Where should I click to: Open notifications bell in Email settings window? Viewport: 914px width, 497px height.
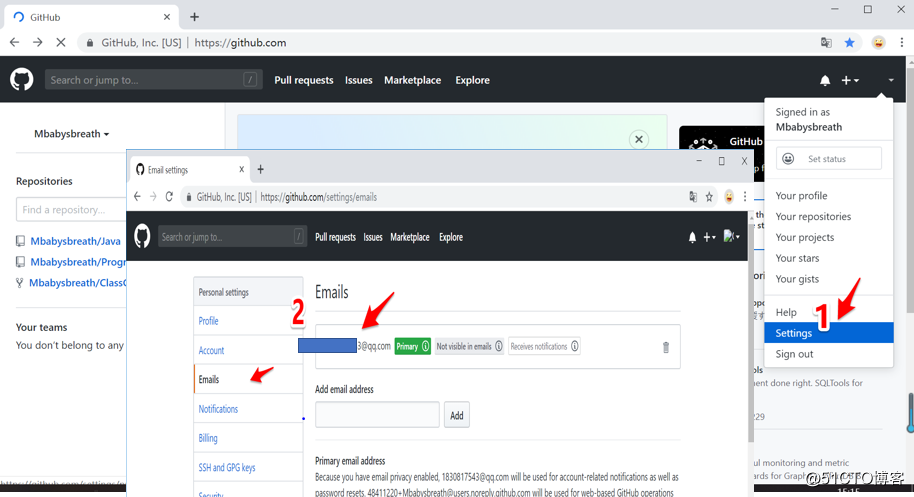pos(692,237)
